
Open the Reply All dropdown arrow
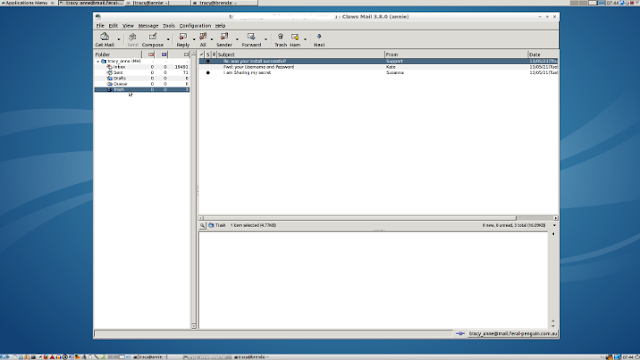[x=212, y=39]
